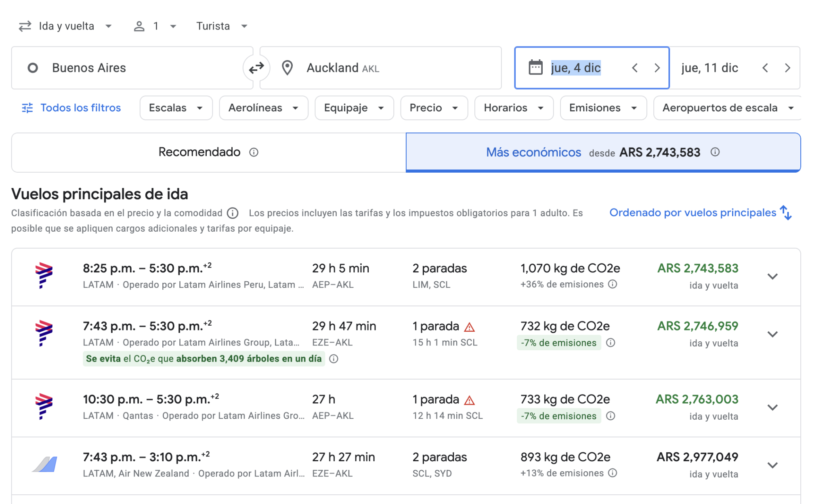The width and height of the screenshot is (827, 504).
Task: Open the Escalas filter dropdown
Action: [176, 108]
